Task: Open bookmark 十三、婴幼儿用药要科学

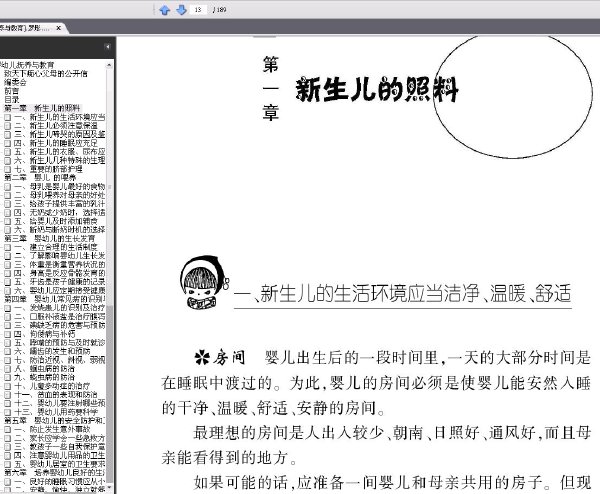Action: (56, 412)
